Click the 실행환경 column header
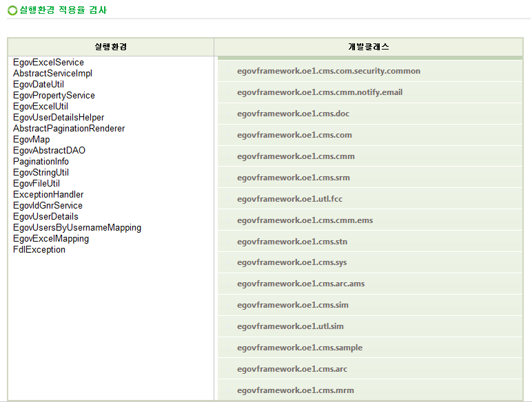 [x=110, y=47]
